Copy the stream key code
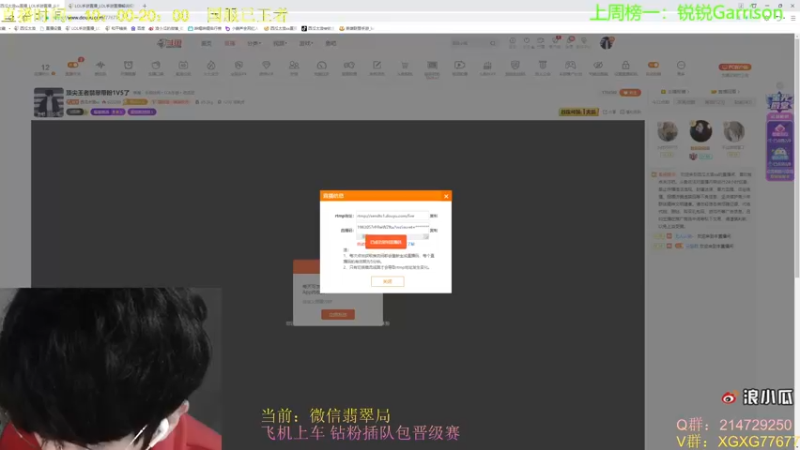 [x=434, y=230]
